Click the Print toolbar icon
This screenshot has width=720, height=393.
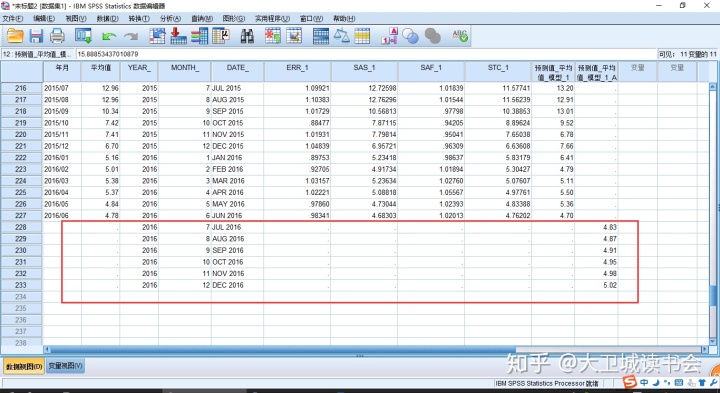click(57, 36)
